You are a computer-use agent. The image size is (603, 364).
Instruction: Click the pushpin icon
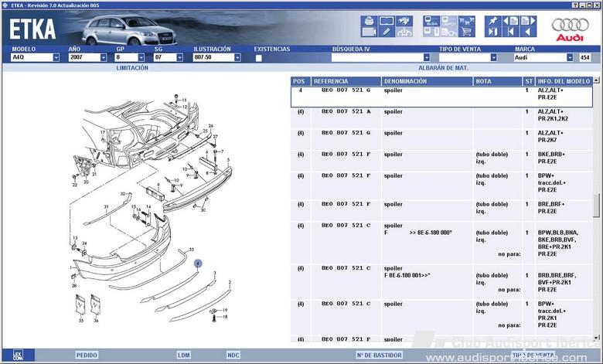(492, 21)
